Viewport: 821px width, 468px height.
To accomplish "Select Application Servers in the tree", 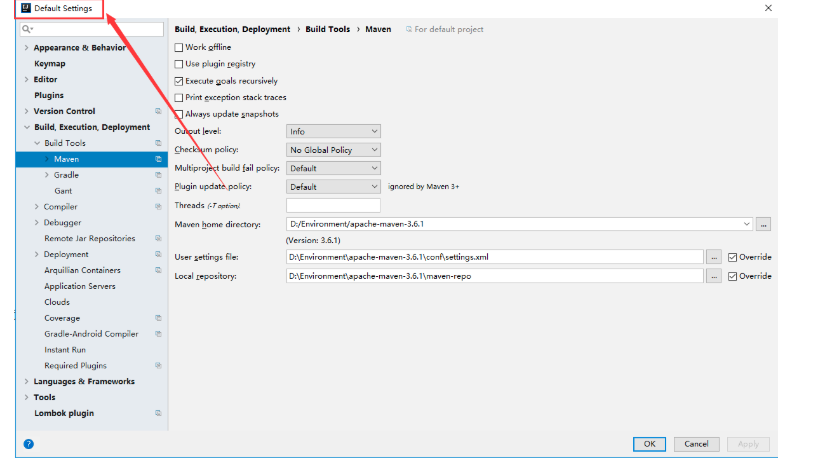I will click(80, 286).
